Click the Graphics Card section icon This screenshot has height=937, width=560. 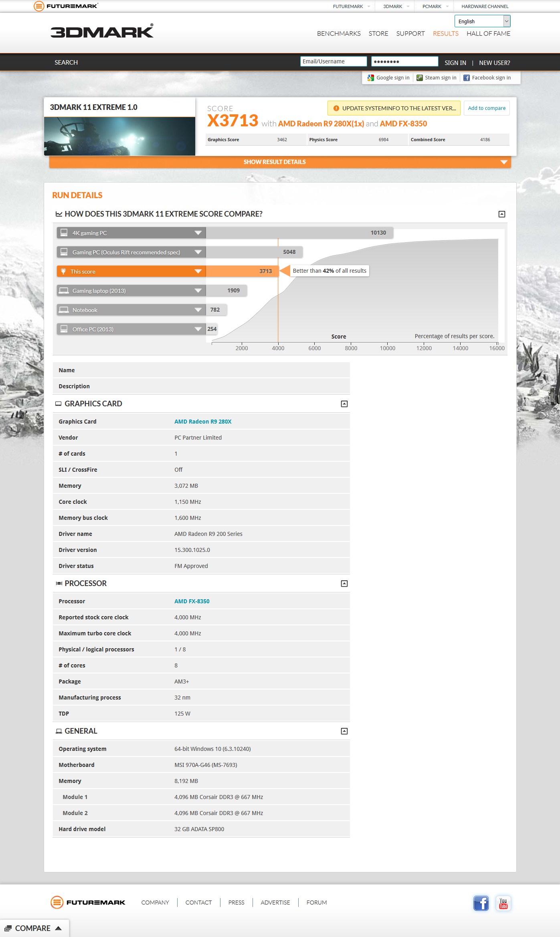59,404
